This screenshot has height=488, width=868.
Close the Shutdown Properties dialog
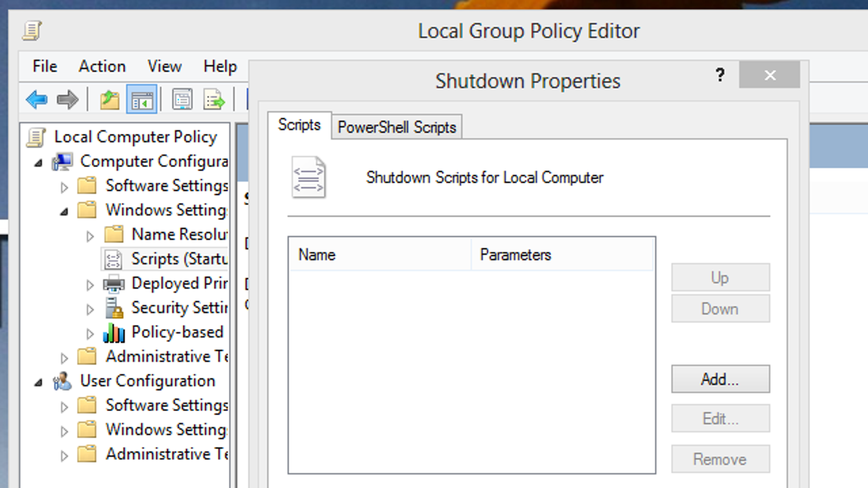769,75
